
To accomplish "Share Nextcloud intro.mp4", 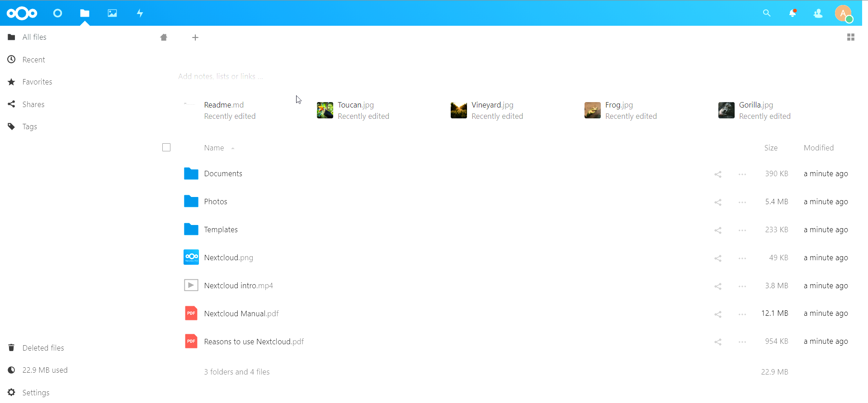I will (x=718, y=286).
